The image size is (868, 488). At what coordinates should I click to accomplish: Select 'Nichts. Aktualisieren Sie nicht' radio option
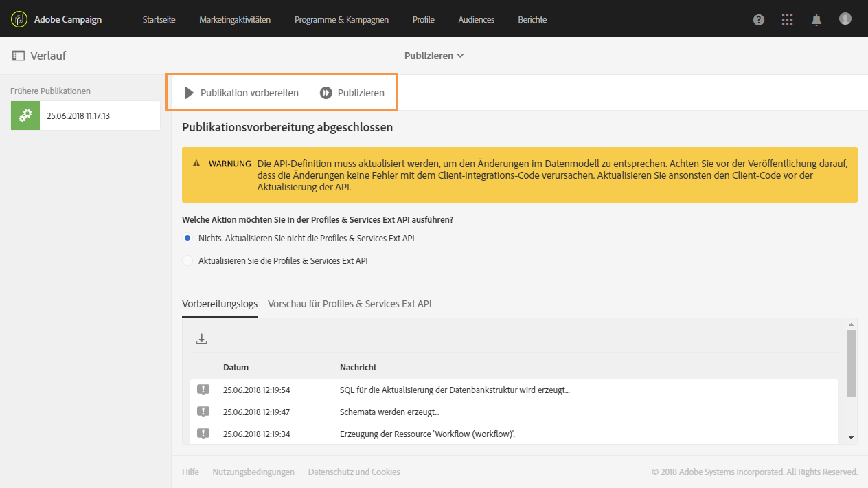187,239
